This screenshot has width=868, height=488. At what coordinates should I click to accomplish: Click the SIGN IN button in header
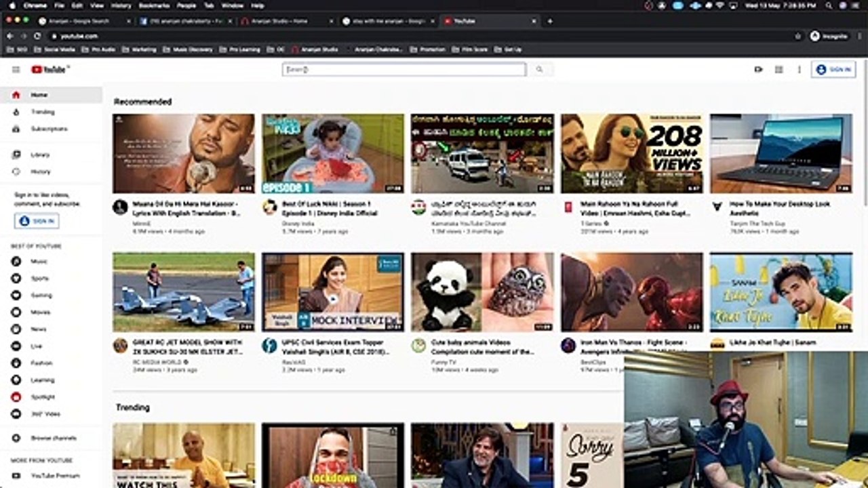point(833,69)
